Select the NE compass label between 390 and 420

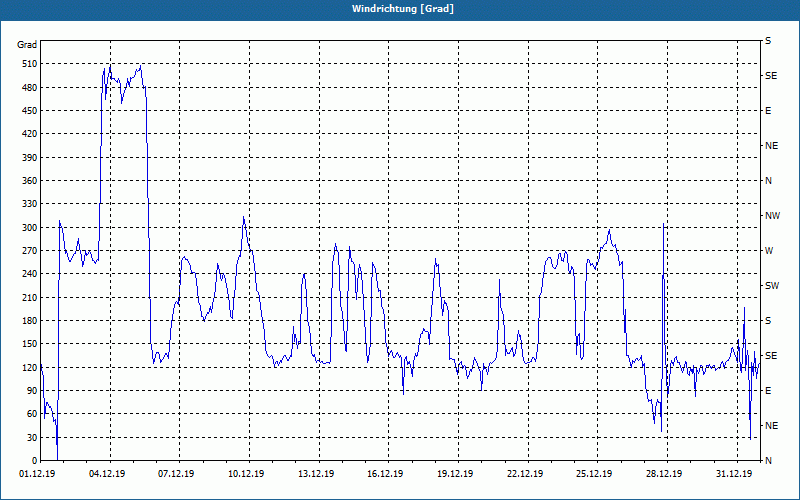tap(771, 146)
